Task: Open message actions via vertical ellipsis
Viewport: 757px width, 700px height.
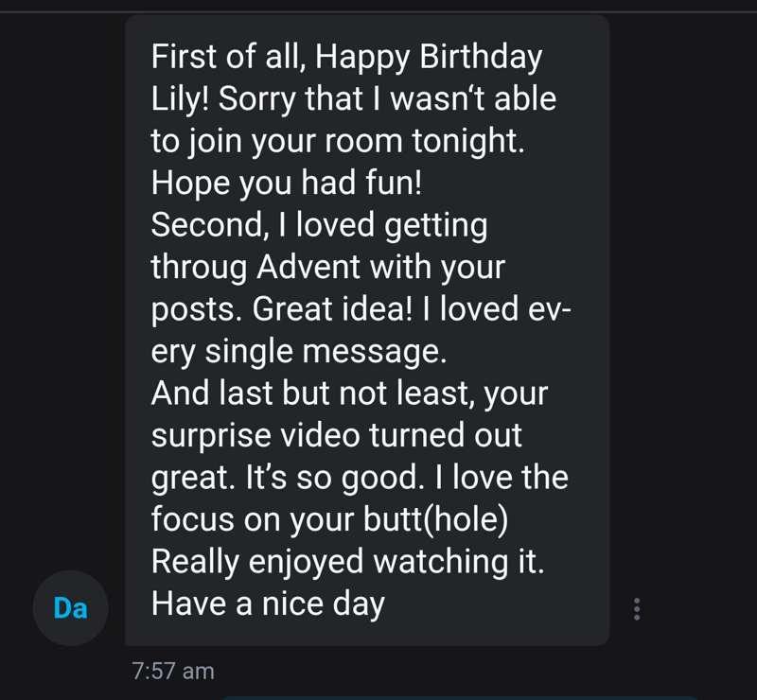Action: (638, 611)
